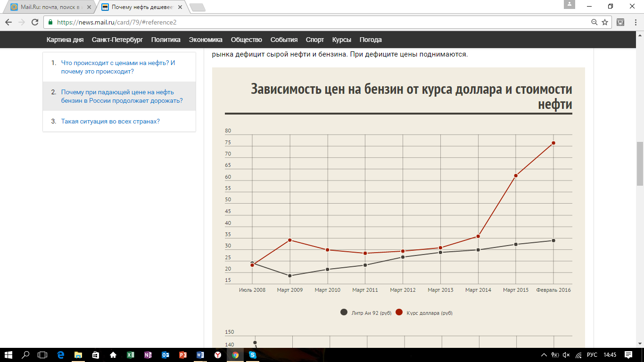
Task: Click the Chrome profile avatar button
Action: [x=570, y=5]
